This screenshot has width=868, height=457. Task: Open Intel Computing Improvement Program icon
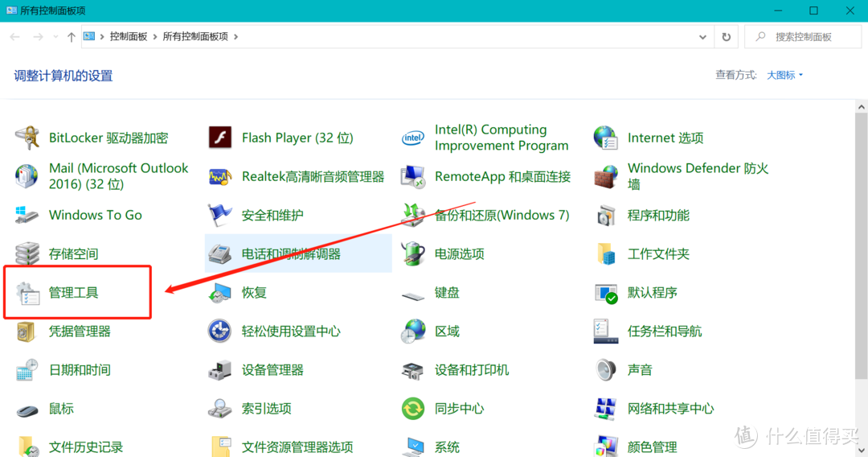pos(413,138)
